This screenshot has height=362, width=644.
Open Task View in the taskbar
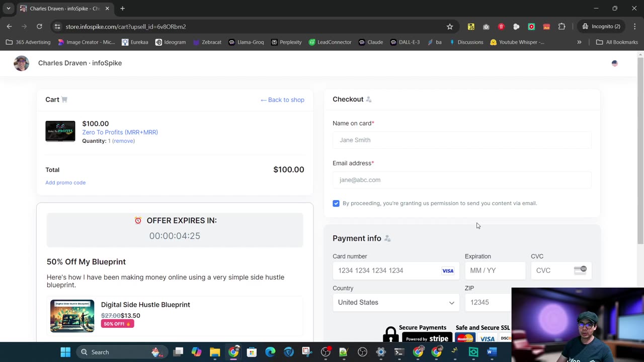tap(178, 352)
